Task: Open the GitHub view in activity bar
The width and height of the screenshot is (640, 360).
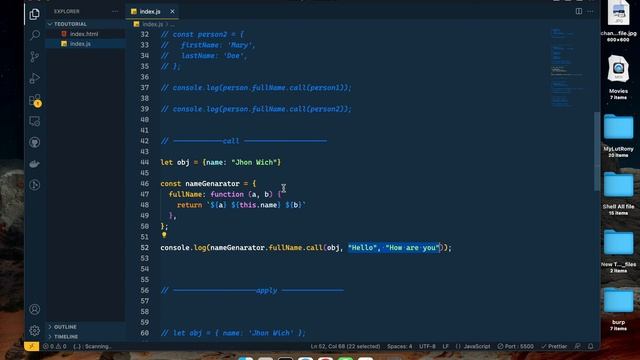Action: pos(35,142)
